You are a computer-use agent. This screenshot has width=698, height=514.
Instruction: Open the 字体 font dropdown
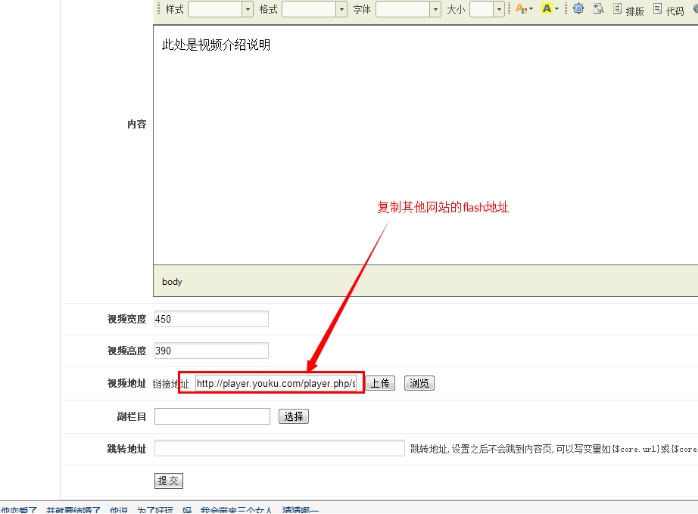coord(408,9)
